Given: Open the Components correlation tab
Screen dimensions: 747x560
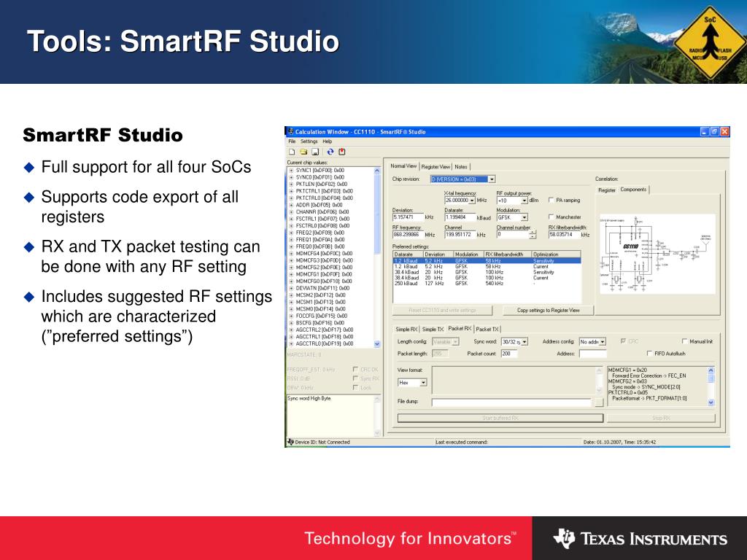Looking at the screenshot, I should [633, 190].
